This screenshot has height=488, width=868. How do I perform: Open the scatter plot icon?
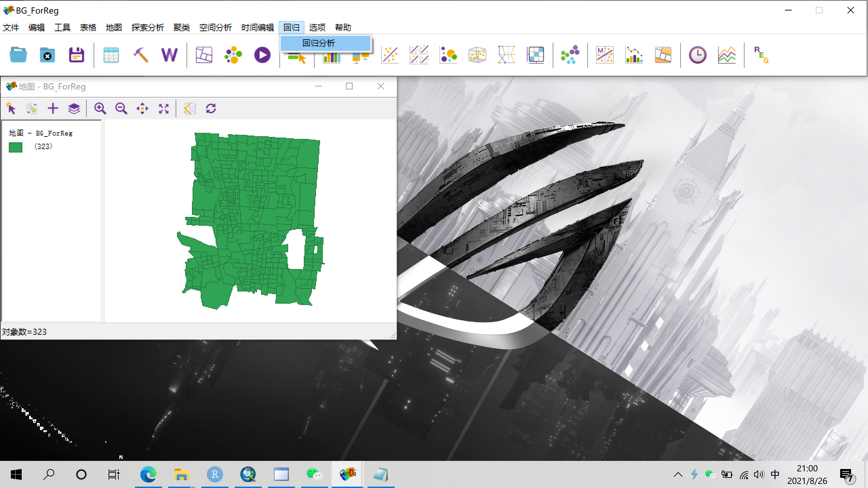[x=390, y=55]
